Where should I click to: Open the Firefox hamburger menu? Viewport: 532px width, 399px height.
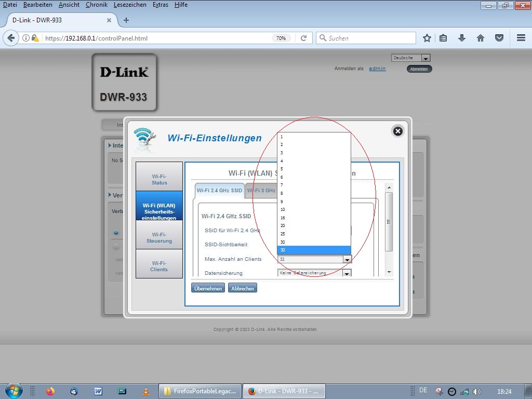[x=521, y=38]
